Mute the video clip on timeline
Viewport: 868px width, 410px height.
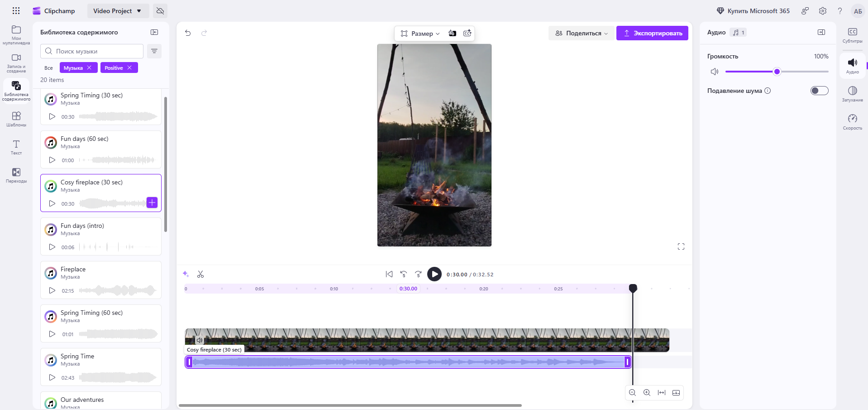200,340
